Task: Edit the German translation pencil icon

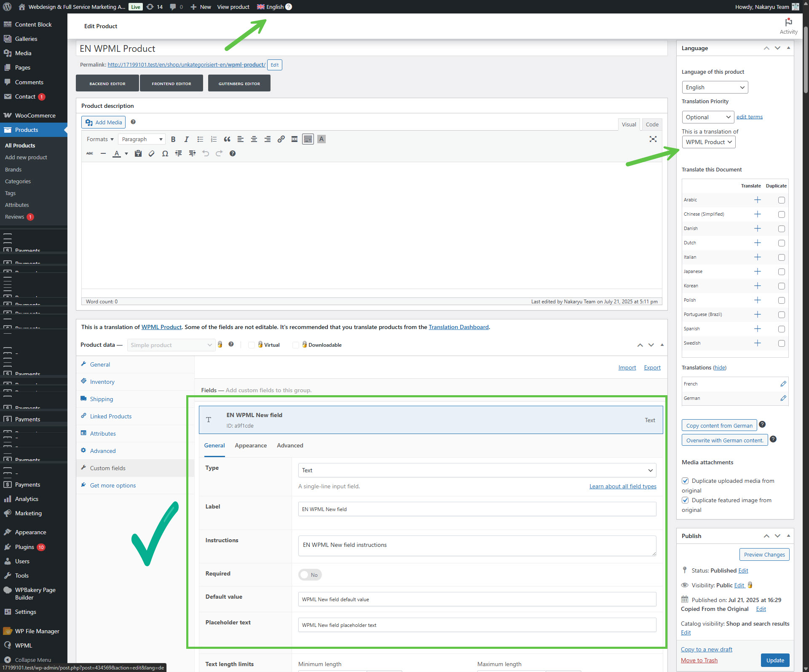Action: 783,398
